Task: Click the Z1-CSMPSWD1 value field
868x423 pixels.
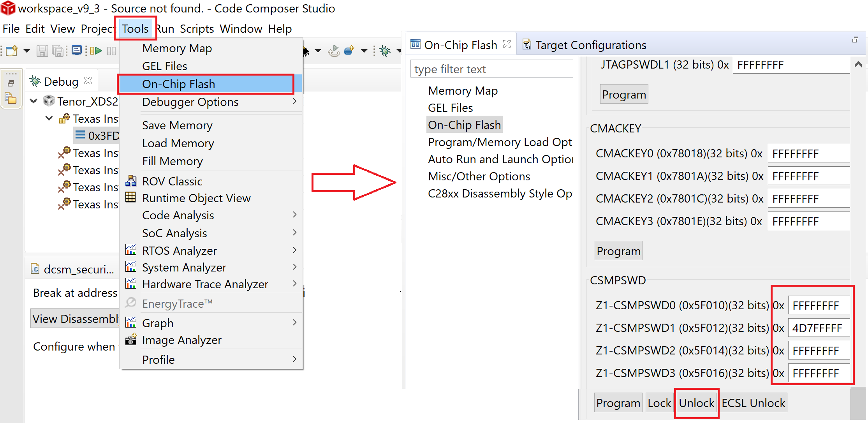Action: pos(819,328)
